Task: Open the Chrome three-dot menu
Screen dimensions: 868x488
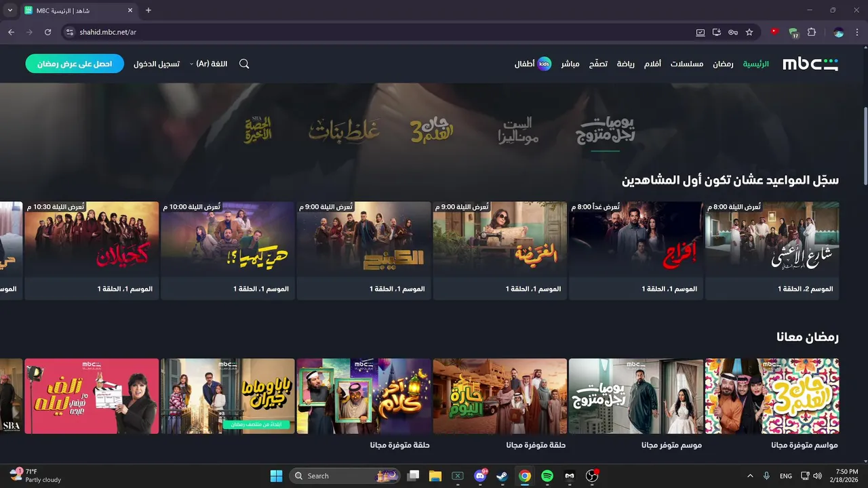Action: point(857,32)
